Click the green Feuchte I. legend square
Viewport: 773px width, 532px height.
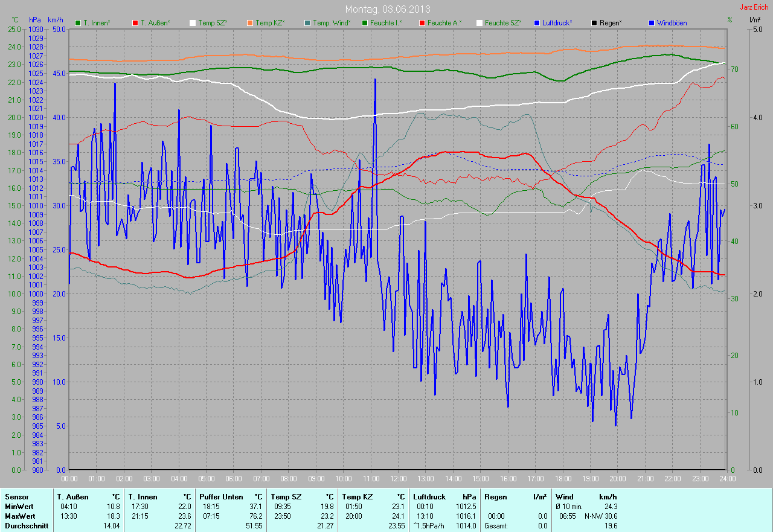[x=365, y=23]
